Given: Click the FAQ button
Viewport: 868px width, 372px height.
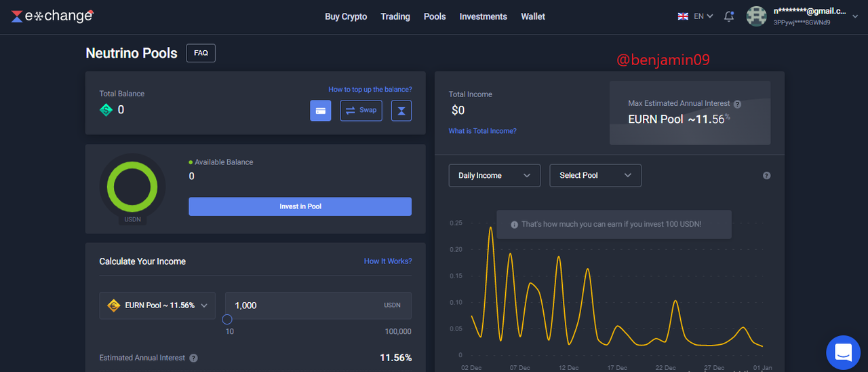Looking at the screenshot, I should [201, 53].
